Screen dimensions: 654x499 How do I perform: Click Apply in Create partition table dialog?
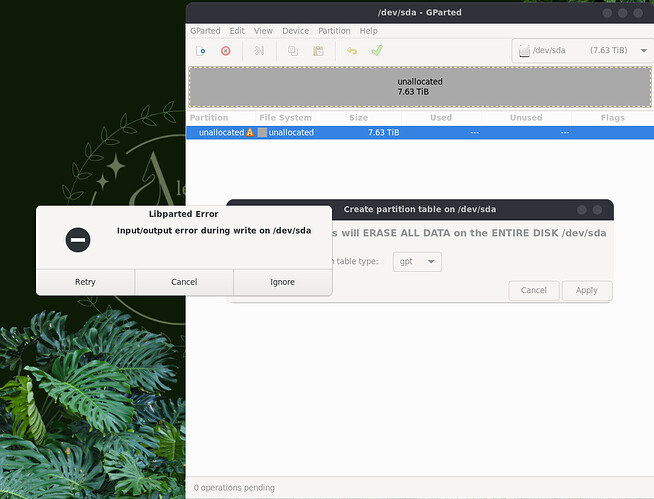coord(587,290)
